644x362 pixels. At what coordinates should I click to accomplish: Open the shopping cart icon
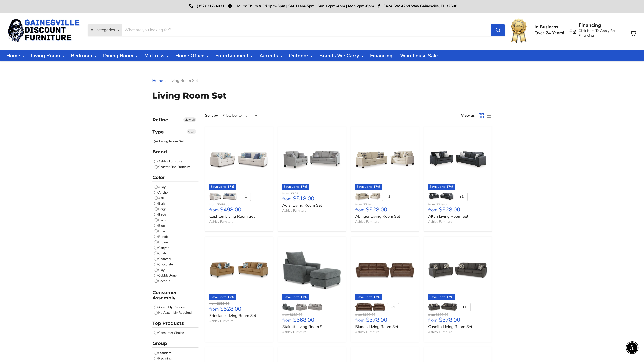(633, 32)
